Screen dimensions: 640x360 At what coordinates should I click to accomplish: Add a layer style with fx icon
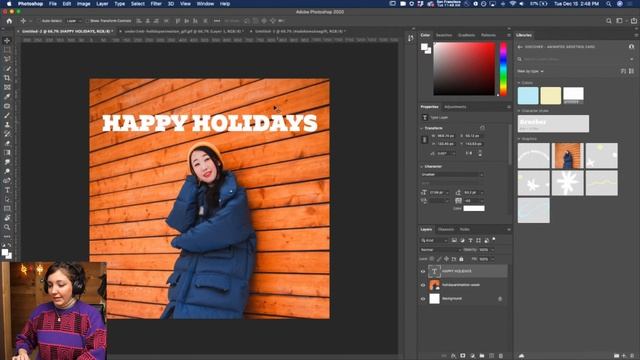click(x=453, y=356)
